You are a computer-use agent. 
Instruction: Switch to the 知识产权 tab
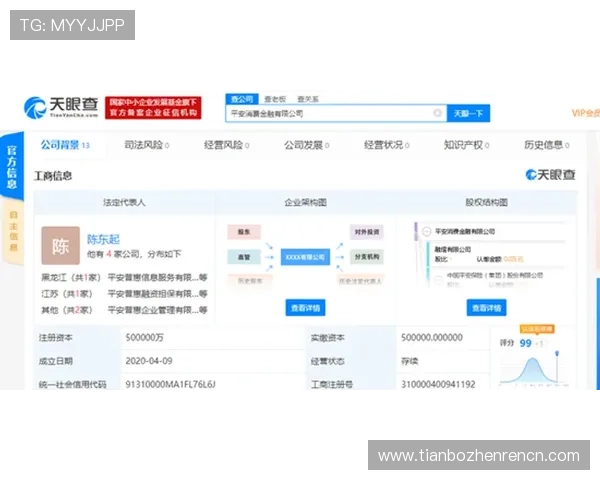click(466, 145)
